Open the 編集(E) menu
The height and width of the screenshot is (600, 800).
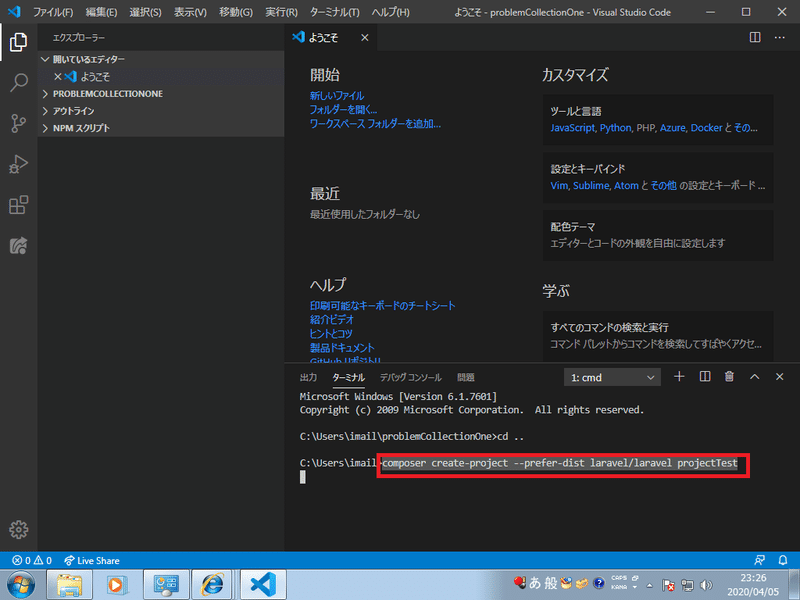[x=101, y=12]
